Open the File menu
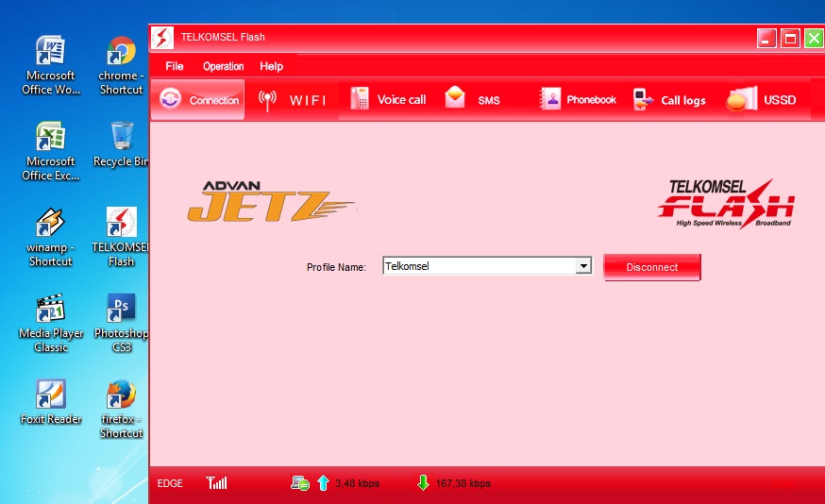The width and height of the screenshot is (825, 504). [x=174, y=66]
